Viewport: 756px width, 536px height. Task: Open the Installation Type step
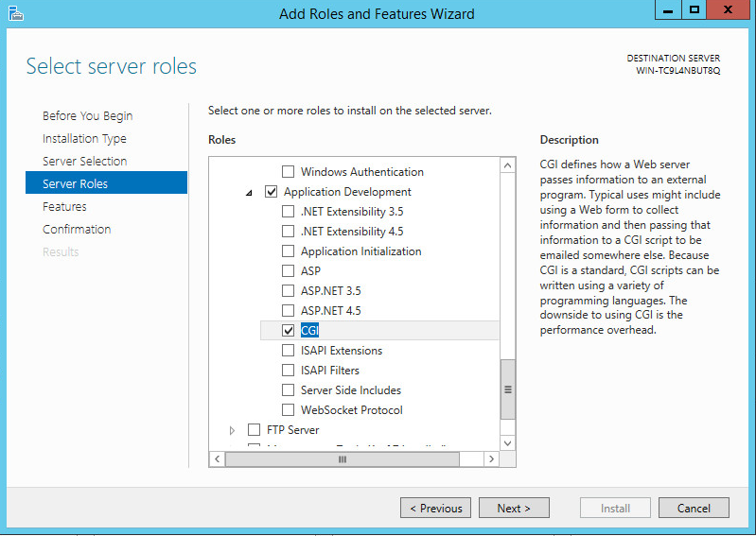click(x=84, y=139)
